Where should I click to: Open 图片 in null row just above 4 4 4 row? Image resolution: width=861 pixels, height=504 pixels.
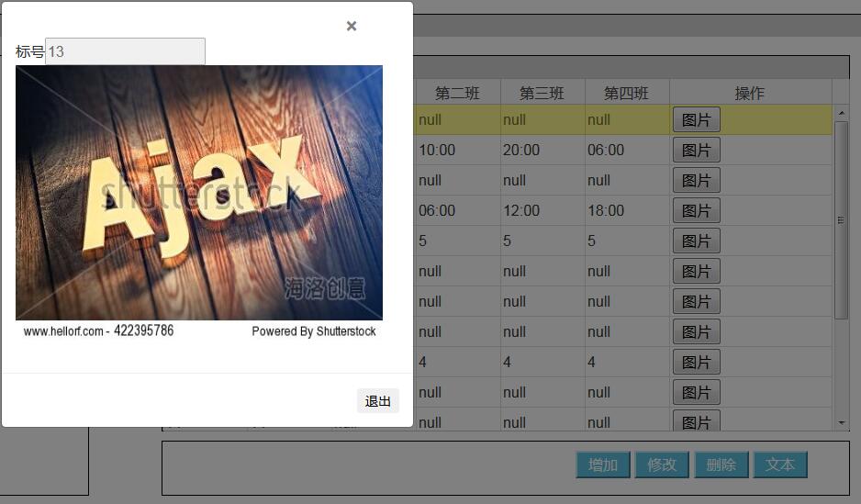(697, 332)
